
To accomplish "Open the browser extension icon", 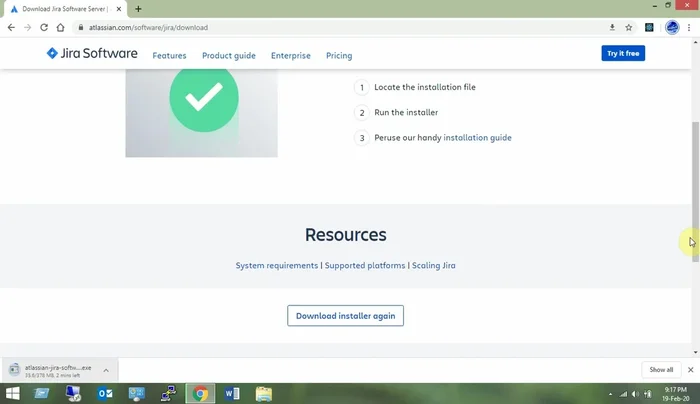I will [649, 28].
